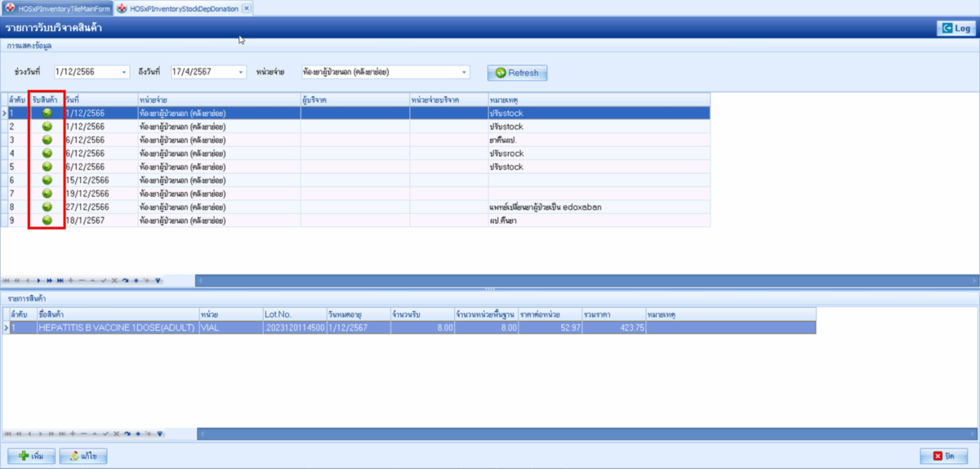Click the filter icon in the upper grid navigator
The width and height of the screenshot is (980, 469).
(x=159, y=280)
